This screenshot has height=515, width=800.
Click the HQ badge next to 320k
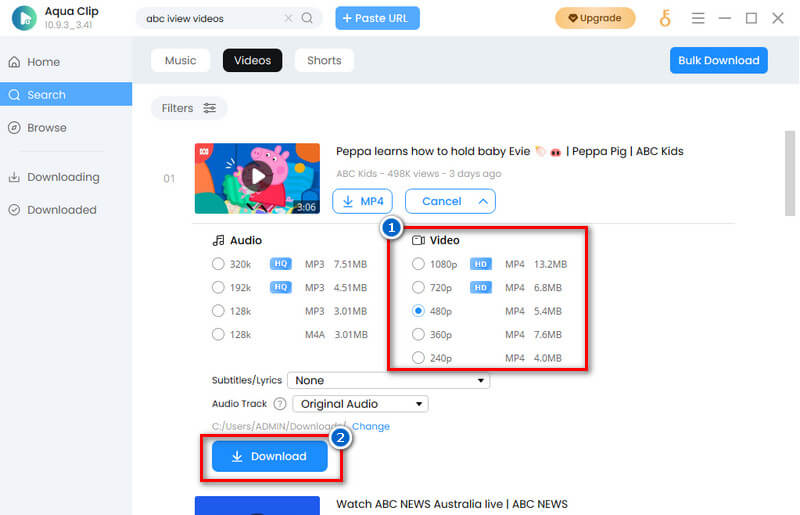[281, 264]
